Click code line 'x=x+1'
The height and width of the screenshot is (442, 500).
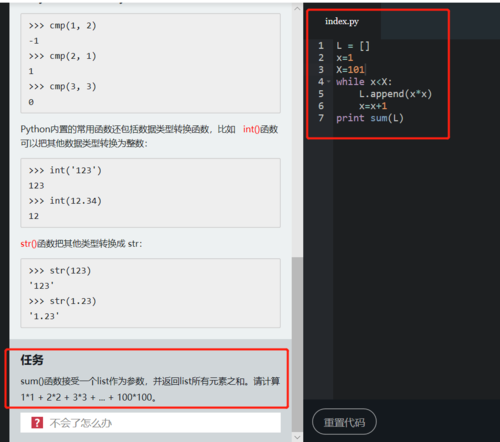click(x=373, y=106)
